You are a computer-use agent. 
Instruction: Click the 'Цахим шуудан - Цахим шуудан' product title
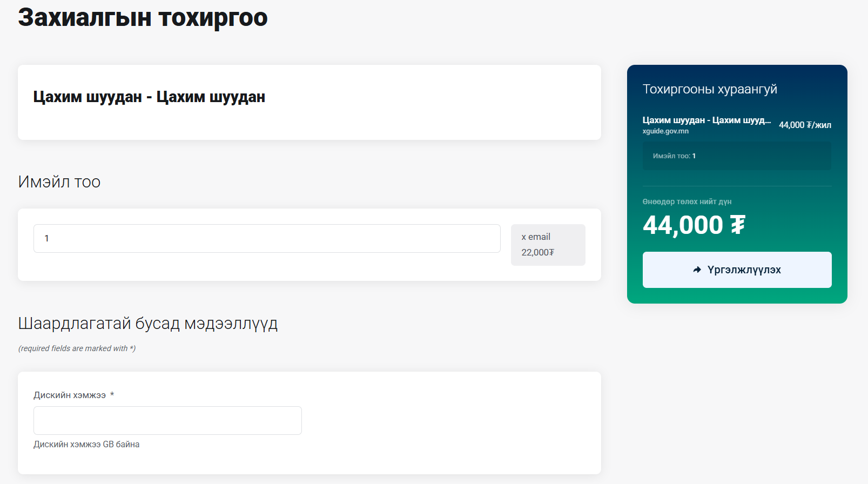(x=149, y=97)
